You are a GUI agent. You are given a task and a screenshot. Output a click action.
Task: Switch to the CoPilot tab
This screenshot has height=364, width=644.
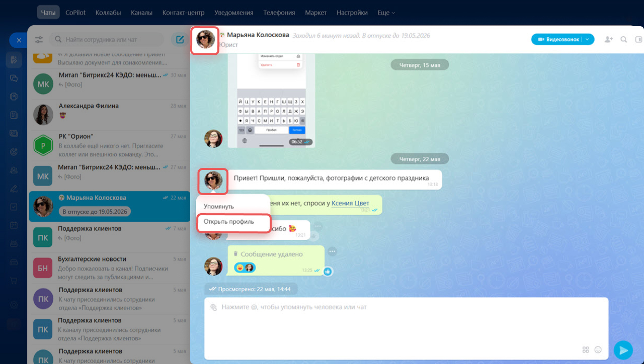75,13
